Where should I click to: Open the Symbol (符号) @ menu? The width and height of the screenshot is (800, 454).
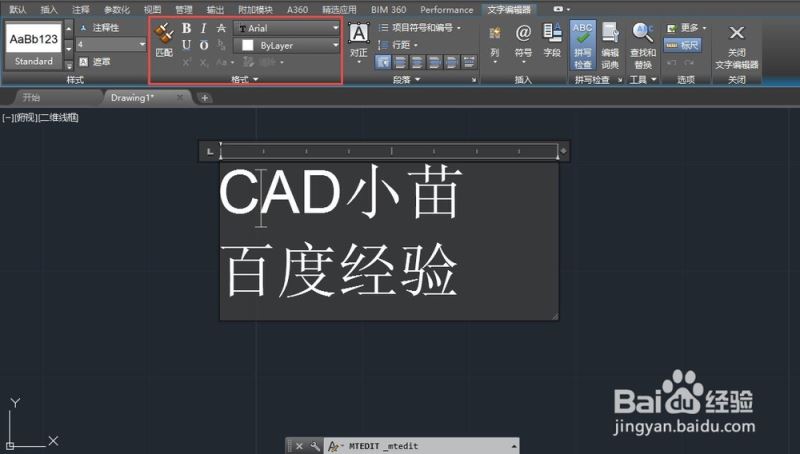tap(523, 43)
